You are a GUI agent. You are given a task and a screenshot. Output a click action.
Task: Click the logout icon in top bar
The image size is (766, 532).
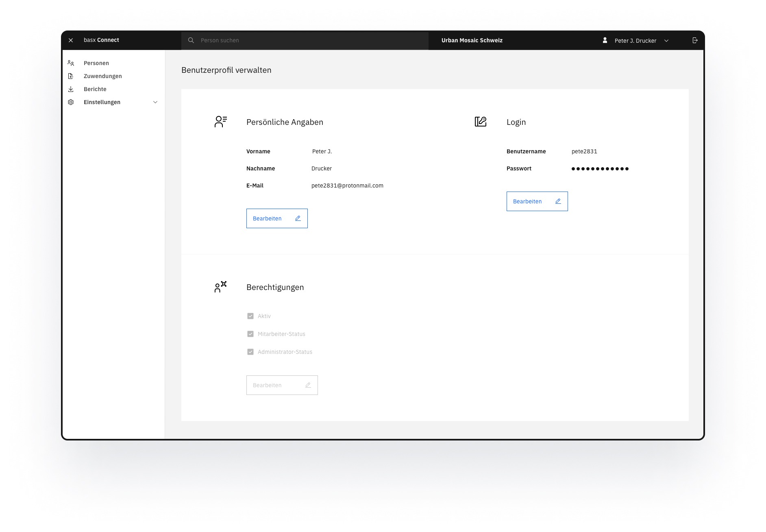[x=695, y=40]
